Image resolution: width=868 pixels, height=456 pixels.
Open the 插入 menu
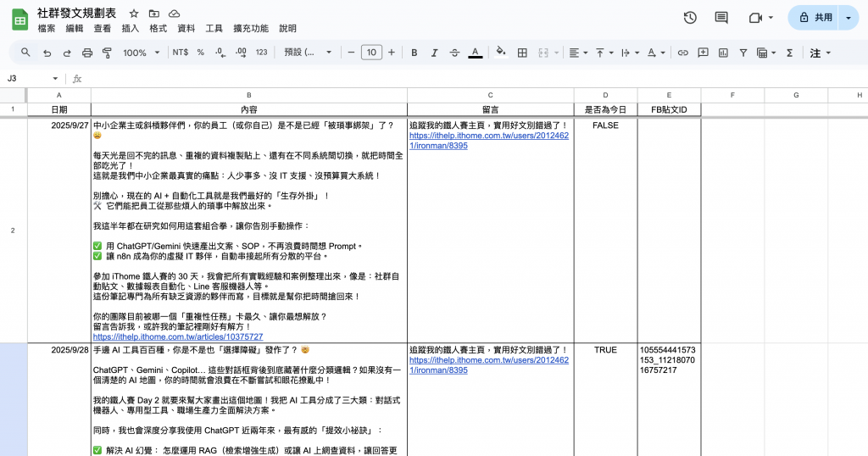pyautogui.click(x=130, y=28)
